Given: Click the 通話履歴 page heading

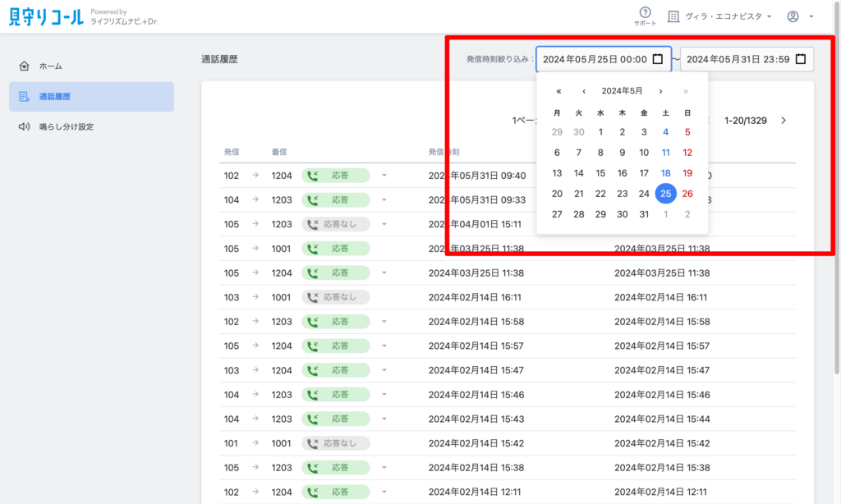Looking at the screenshot, I should (x=219, y=60).
